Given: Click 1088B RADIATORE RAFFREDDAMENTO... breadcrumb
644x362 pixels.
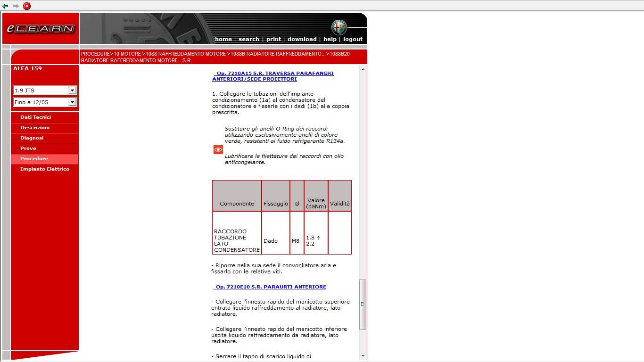Looking at the screenshot, I should click(x=278, y=54).
